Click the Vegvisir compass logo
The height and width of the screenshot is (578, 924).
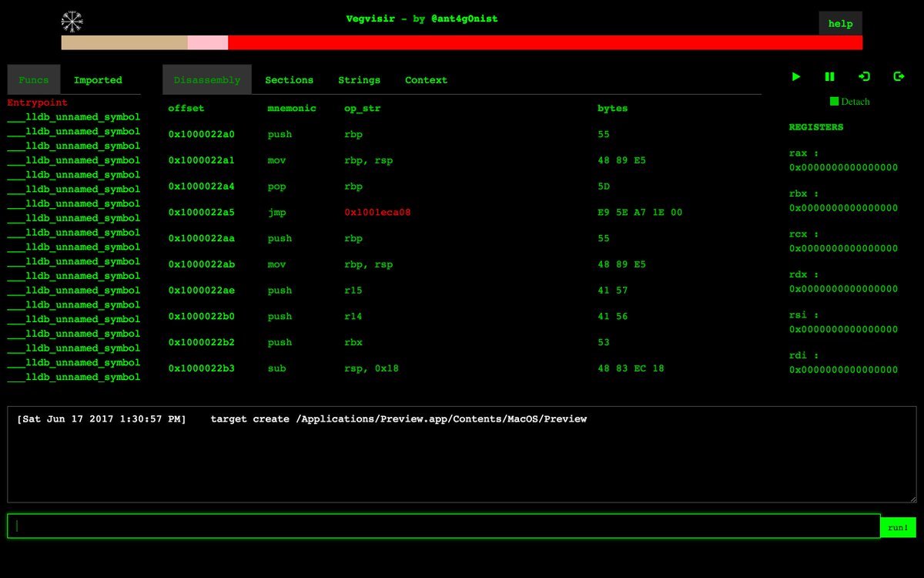pos(72,21)
